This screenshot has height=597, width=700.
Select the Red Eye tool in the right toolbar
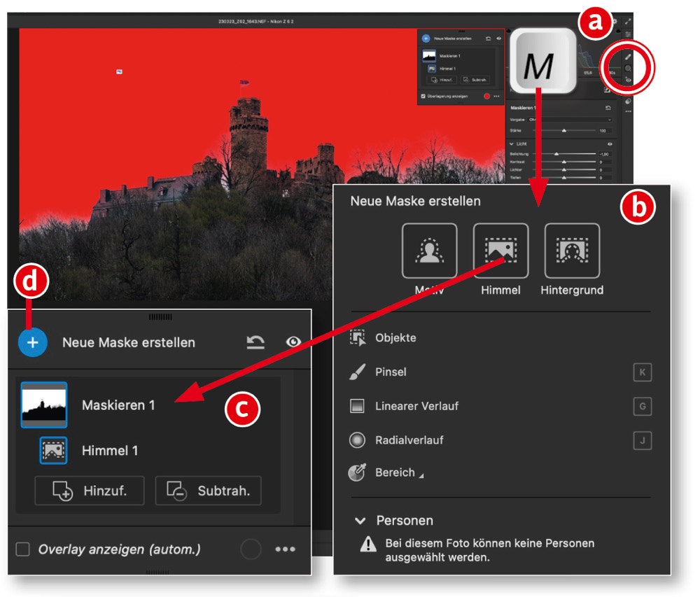click(x=628, y=80)
